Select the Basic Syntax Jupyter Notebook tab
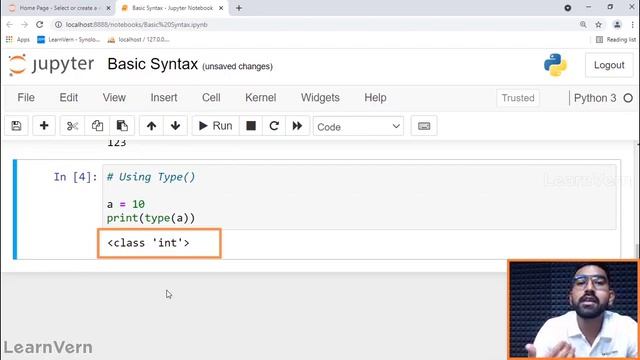 click(x=172, y=8)
